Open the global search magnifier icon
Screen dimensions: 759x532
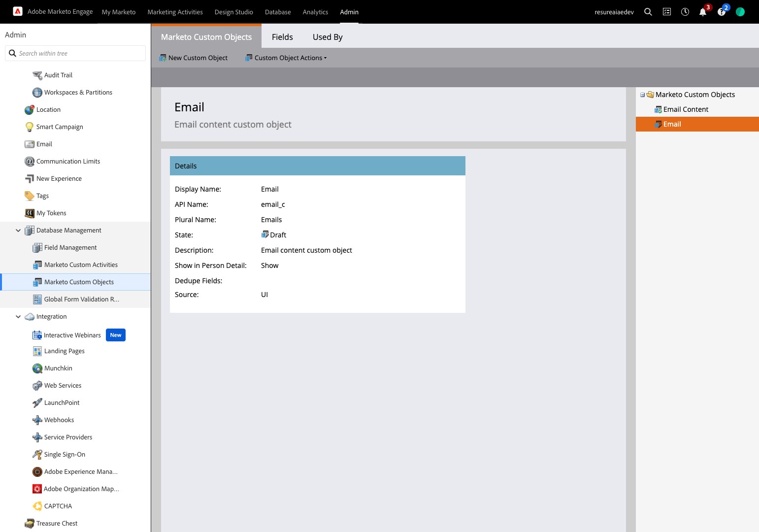pyautogui.click(x=648, y=12)
